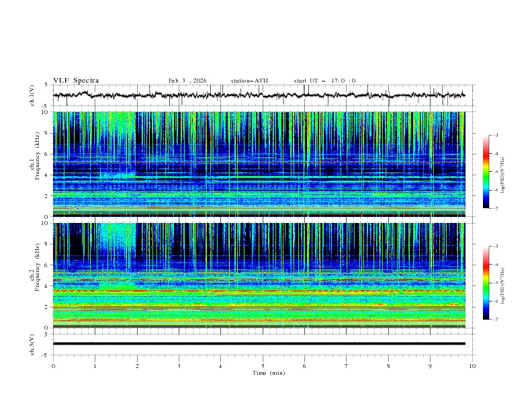Click the "ch.1(V)" axis label
The width and height of the screenshot is (532, 411).
32,95
